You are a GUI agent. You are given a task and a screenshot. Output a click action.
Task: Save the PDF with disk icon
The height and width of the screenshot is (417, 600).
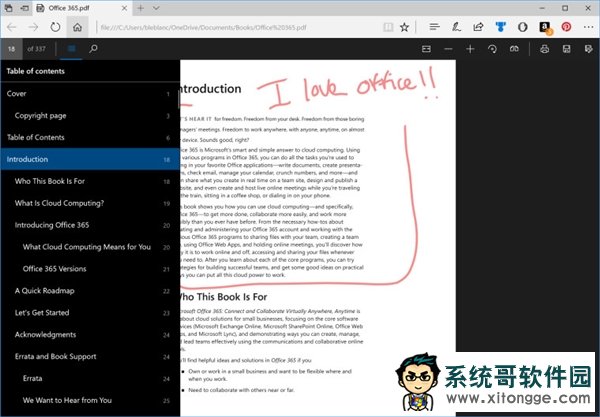coord(566,49)
